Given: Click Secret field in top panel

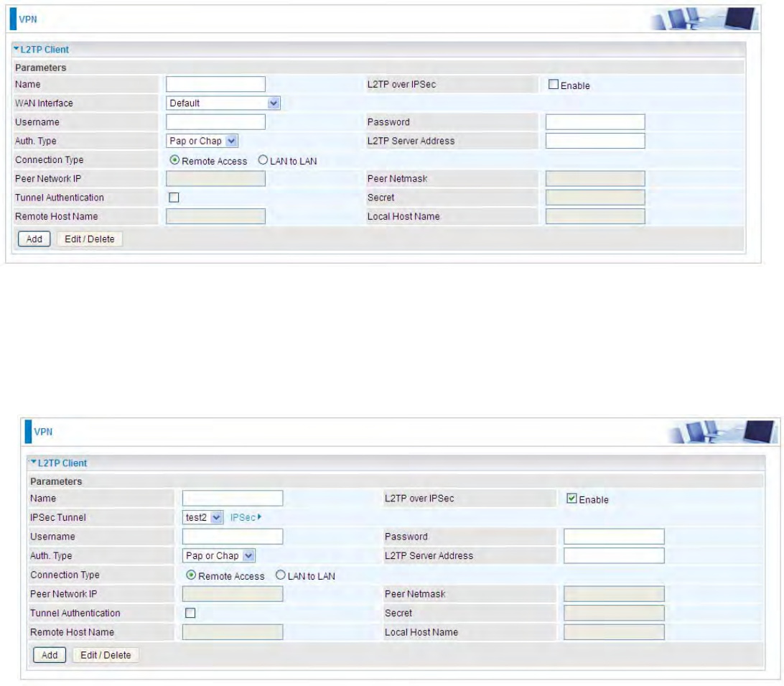Looking at the screenshot, I should pyautogui.click(x=595, y=198).
